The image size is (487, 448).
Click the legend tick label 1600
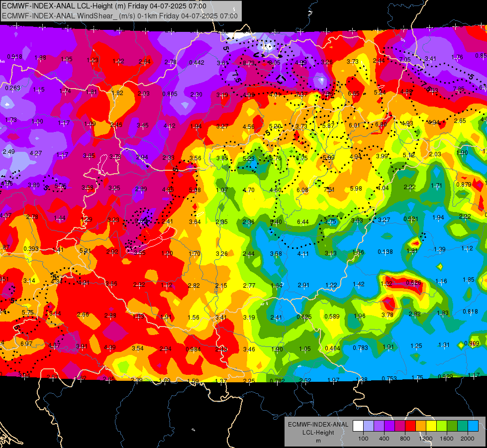click(x=446, y=439)
